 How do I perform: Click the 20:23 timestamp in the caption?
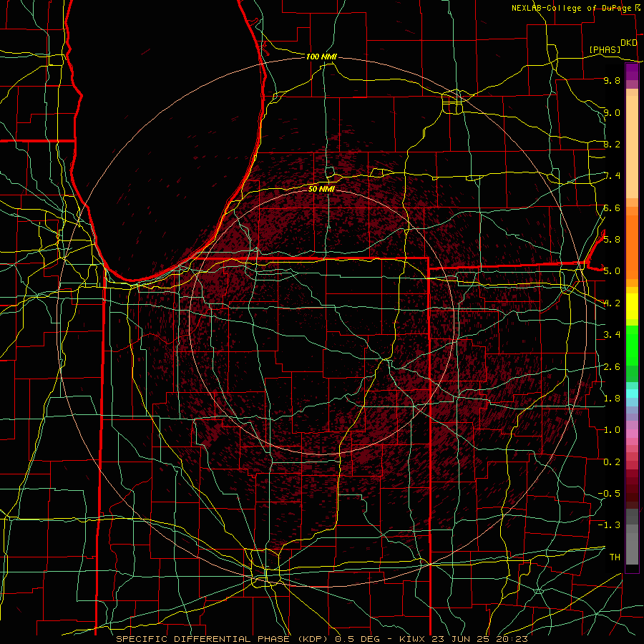tap(512, 639)
